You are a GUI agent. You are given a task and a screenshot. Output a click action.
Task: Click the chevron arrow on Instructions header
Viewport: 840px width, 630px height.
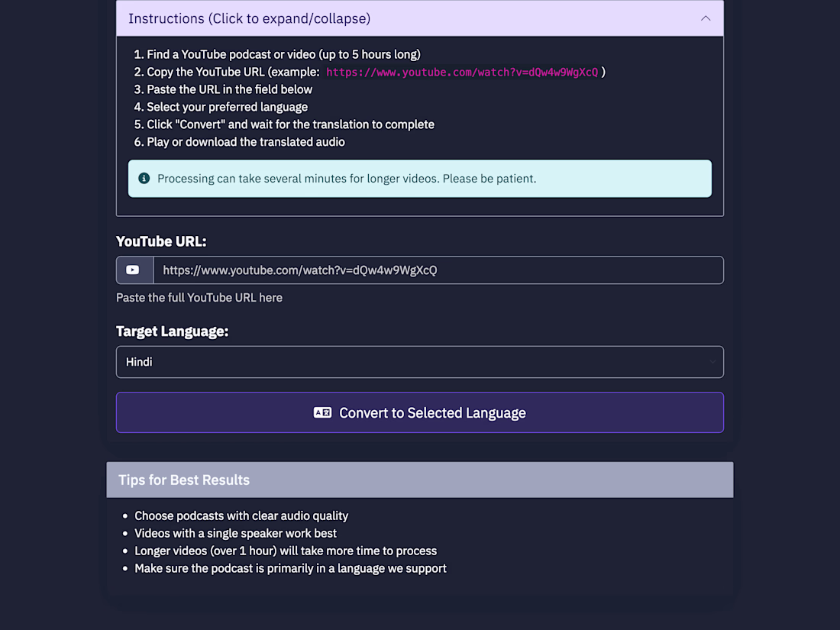(x=706, y=18)
